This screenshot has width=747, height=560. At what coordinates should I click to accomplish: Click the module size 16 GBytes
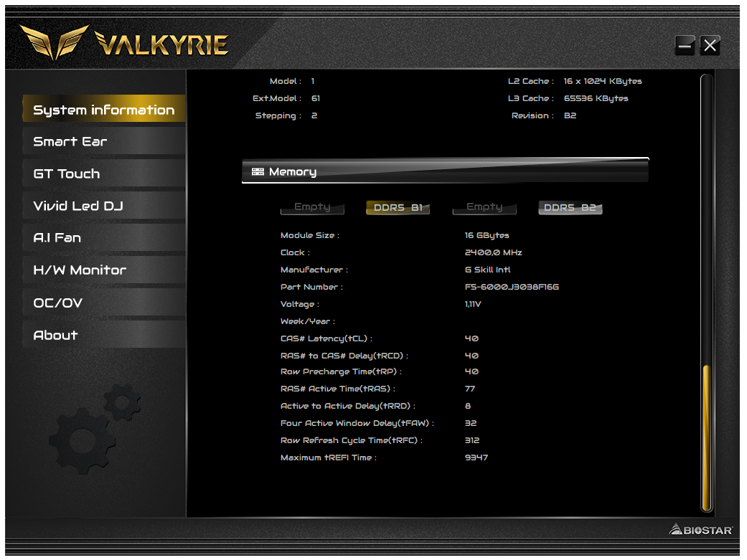pos(487,235)
